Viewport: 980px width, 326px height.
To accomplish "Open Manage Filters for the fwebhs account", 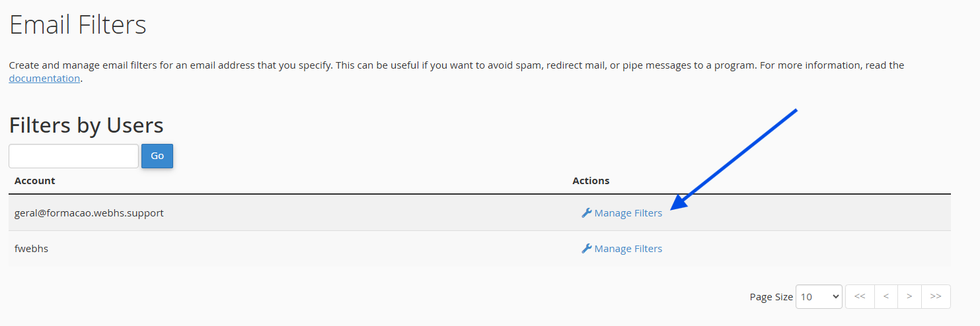I will (x=628, y=249).
